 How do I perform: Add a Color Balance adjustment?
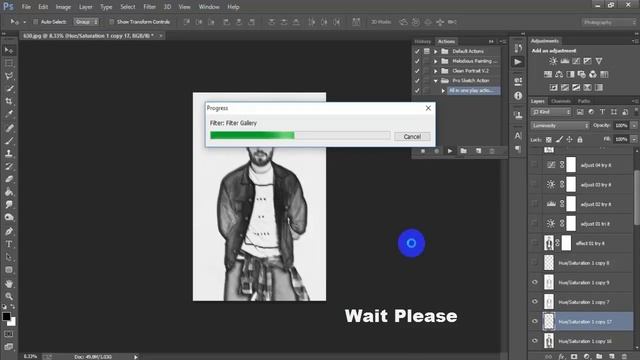coord(559,74)
